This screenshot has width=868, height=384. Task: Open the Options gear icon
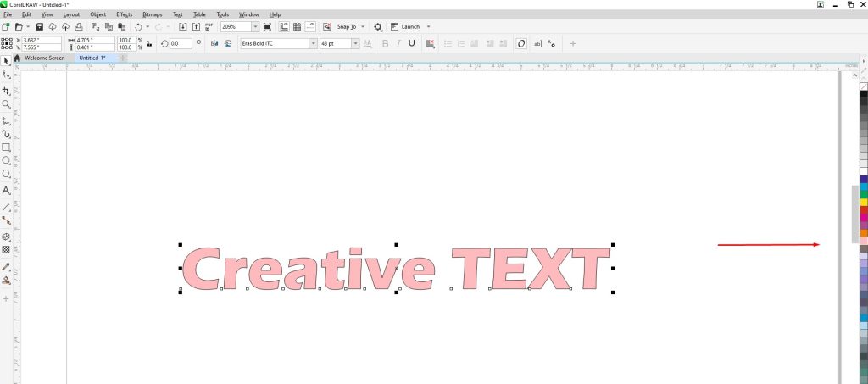378,27
